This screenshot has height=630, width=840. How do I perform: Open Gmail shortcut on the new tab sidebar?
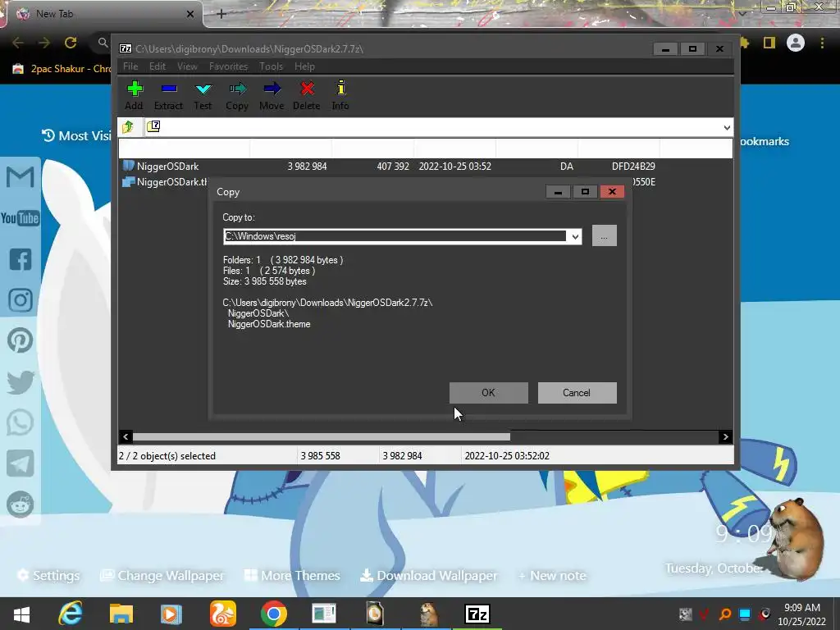[21, 177]
